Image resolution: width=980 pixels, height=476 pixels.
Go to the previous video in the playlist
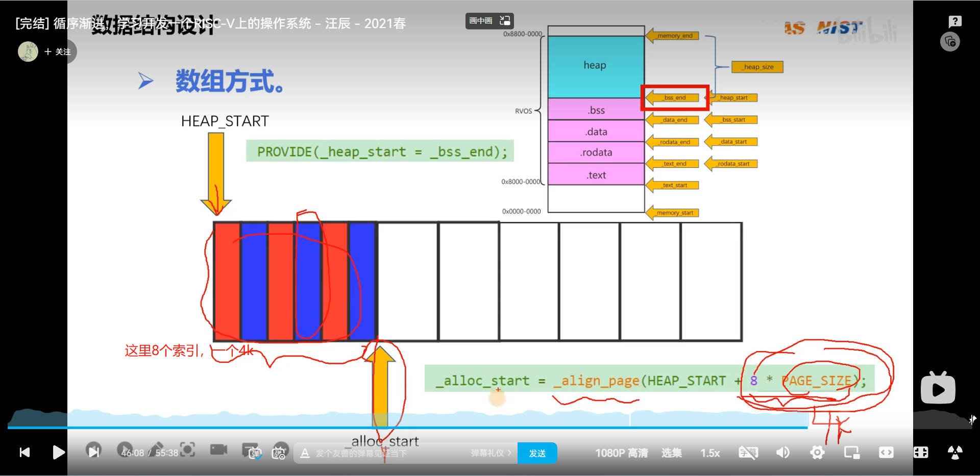(24, 453)
